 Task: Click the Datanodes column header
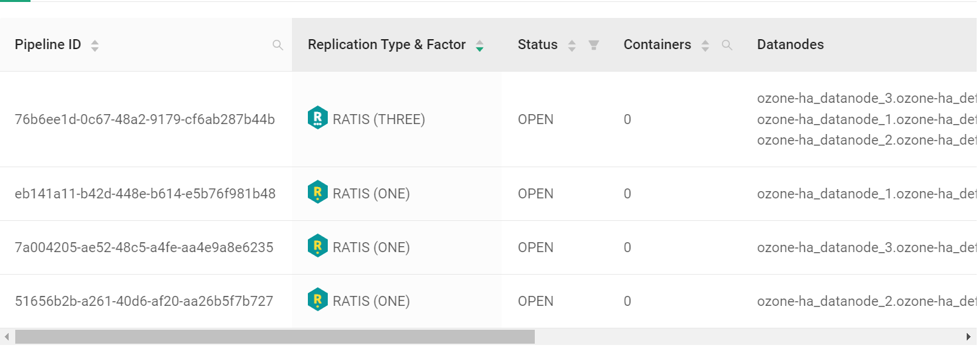pos(790,44)
